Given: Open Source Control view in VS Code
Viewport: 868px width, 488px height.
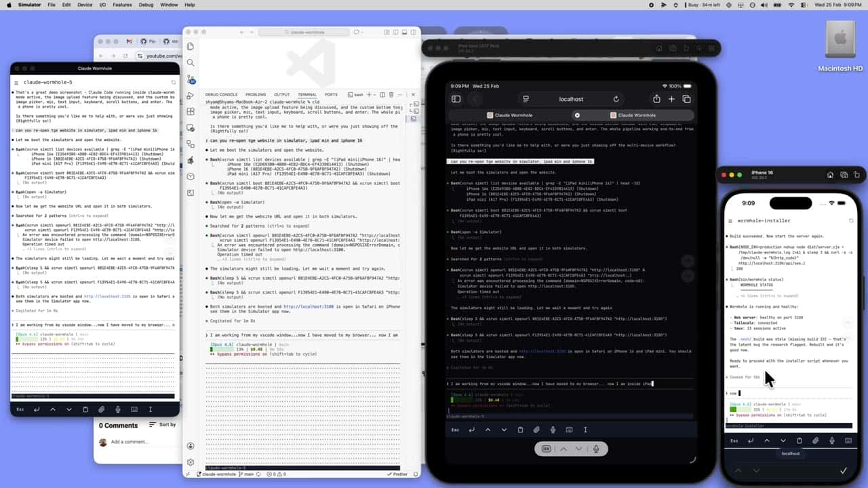Looking at the screenshot, I should (x=191, y=80).
